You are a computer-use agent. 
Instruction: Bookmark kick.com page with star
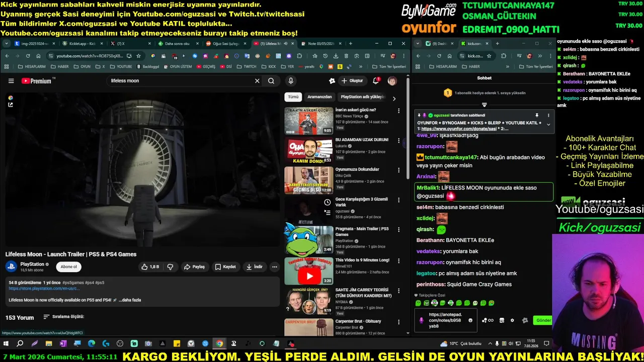(x=490, y=56)
